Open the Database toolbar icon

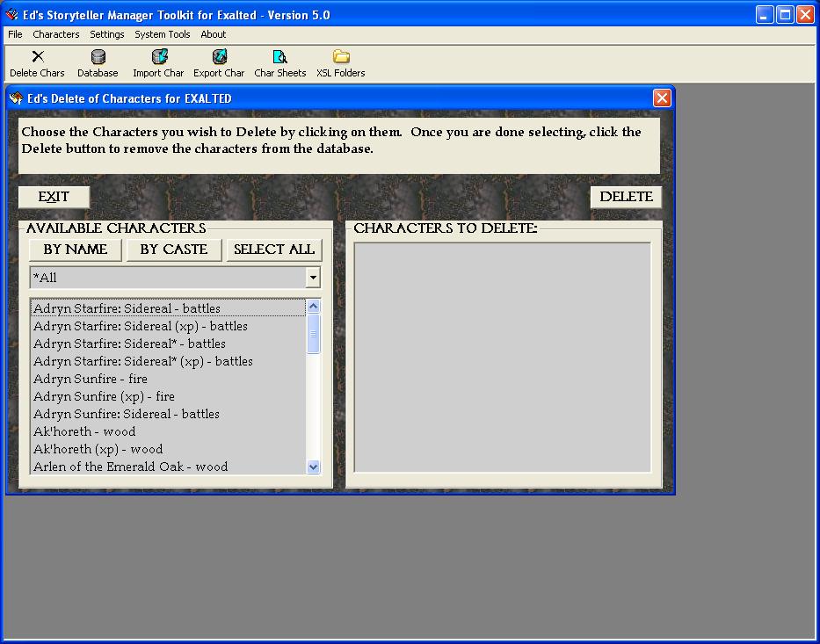pyautogui.click(x=98, y=64)
